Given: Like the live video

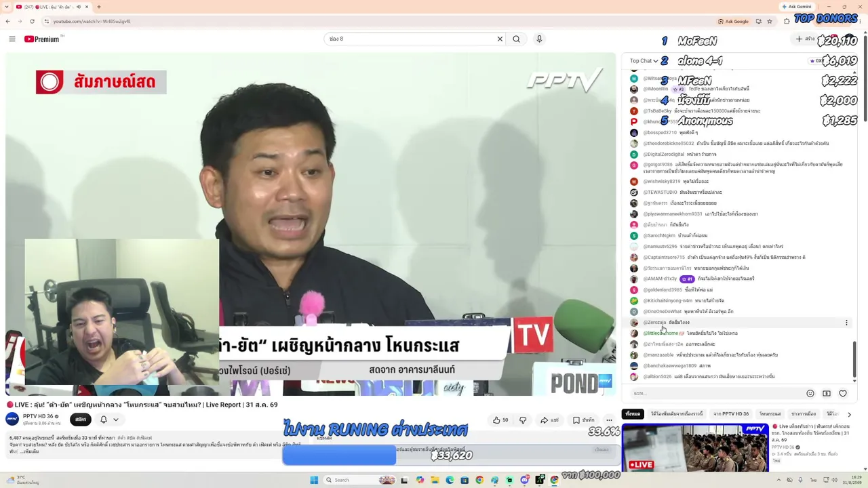Looking at the screenshot, I should (500, 420).
